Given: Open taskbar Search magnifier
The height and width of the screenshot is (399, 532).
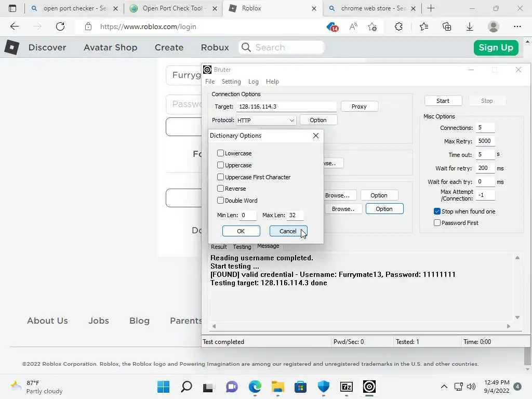Looking at the screenshot, I should (x=187, y=387).
